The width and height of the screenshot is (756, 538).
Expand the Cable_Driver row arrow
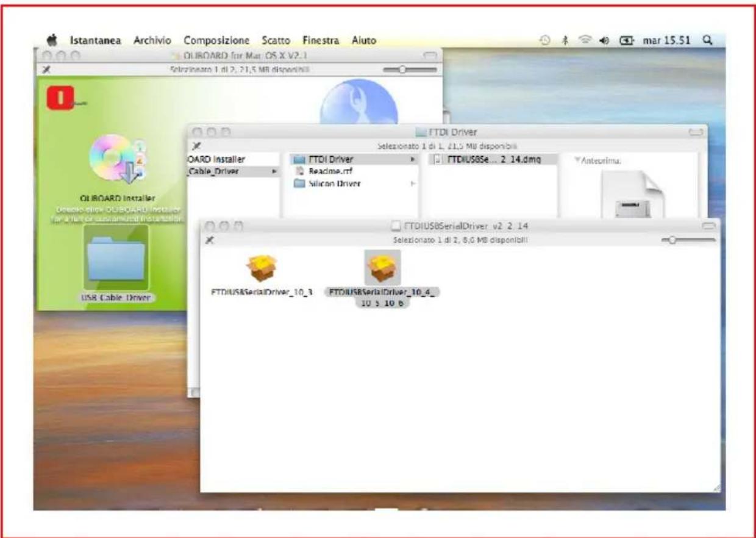(274, 171)
